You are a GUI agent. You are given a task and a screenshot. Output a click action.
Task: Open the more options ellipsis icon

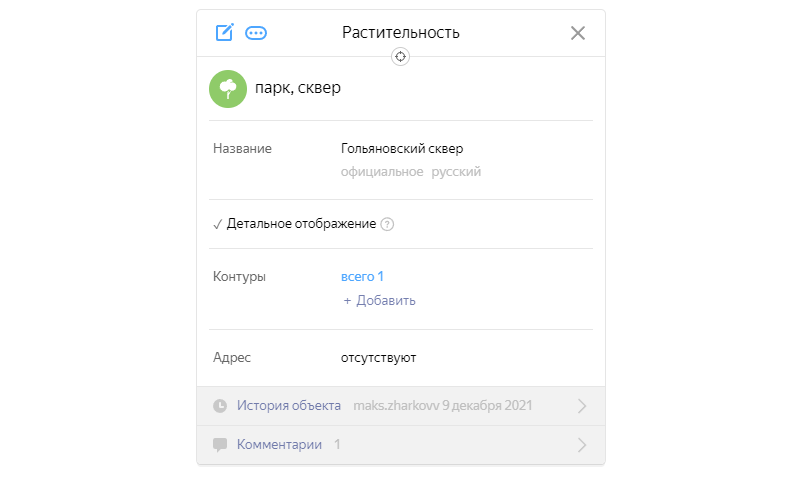coord(256,32)
